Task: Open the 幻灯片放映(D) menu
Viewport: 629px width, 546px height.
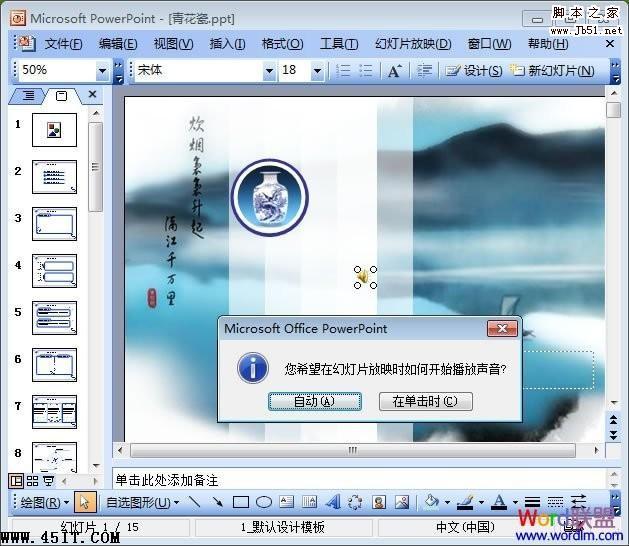Action: click(413, 44)
